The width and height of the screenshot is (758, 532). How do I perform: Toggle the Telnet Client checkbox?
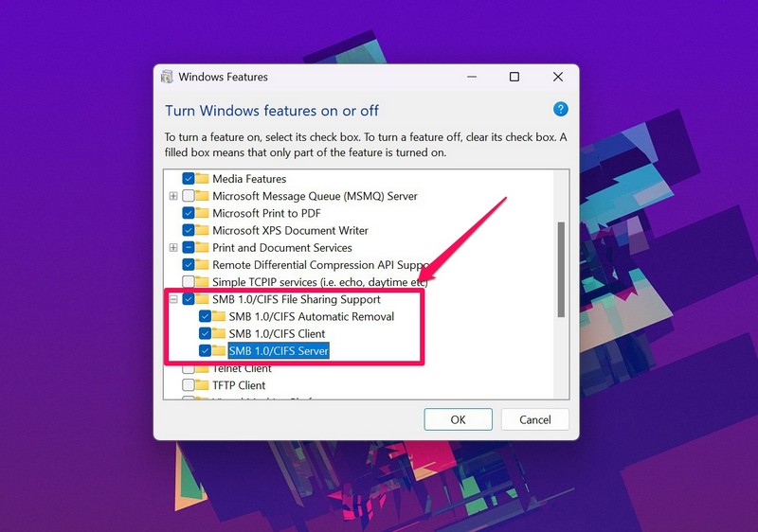click(189, 368)
